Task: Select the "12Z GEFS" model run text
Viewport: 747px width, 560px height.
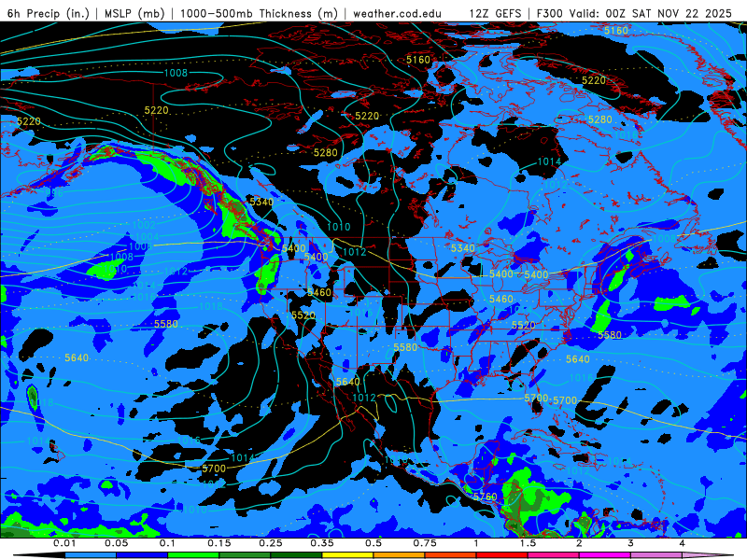Action: [496, 13]
